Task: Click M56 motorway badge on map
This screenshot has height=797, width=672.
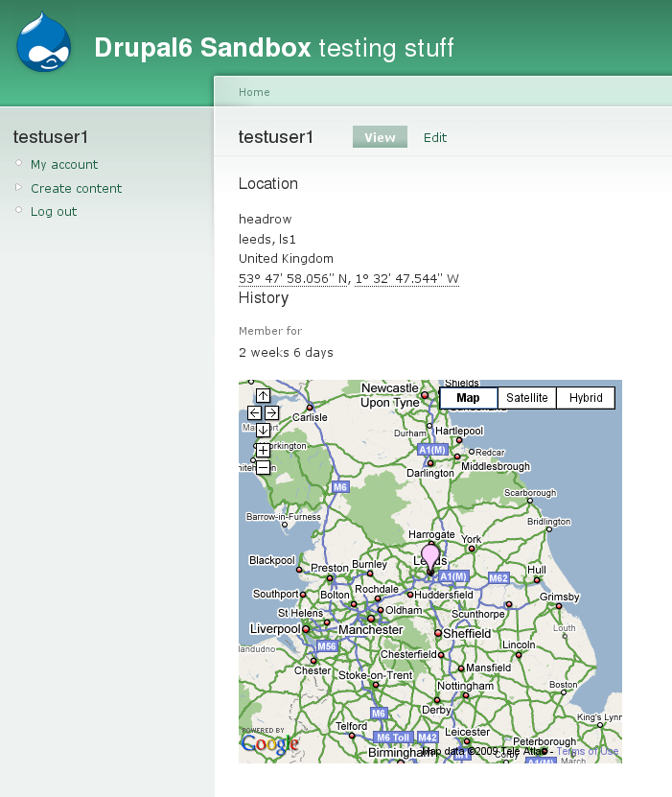Action: tap(327, 646)
